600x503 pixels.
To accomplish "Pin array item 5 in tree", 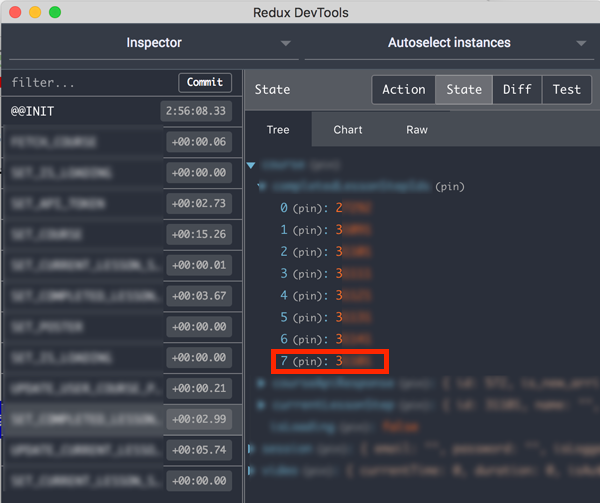I will (x=307, y=317).
